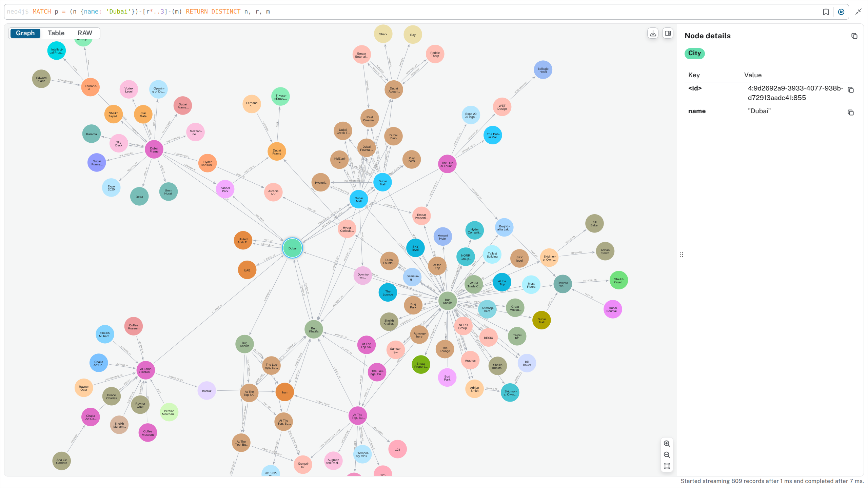Click into the Cypher query editor
Image resolution: width=868 pixels, height=488 pixels.
pos(407,12)
